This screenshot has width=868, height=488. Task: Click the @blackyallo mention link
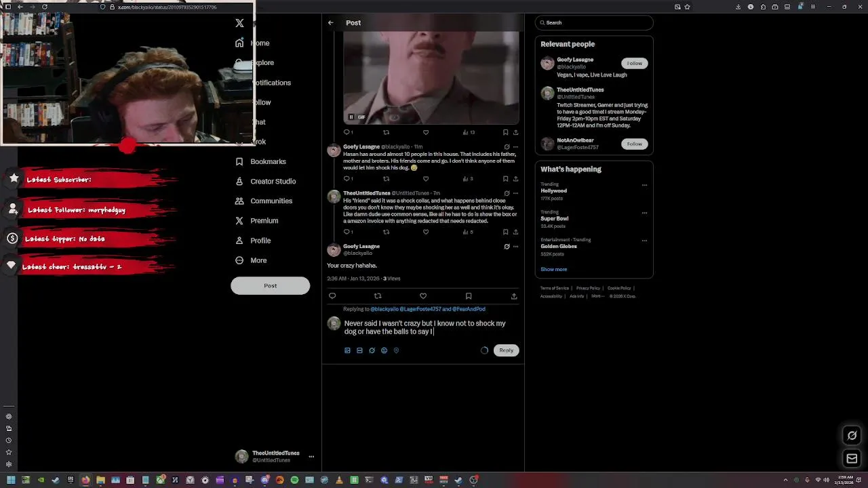(384, 309)
